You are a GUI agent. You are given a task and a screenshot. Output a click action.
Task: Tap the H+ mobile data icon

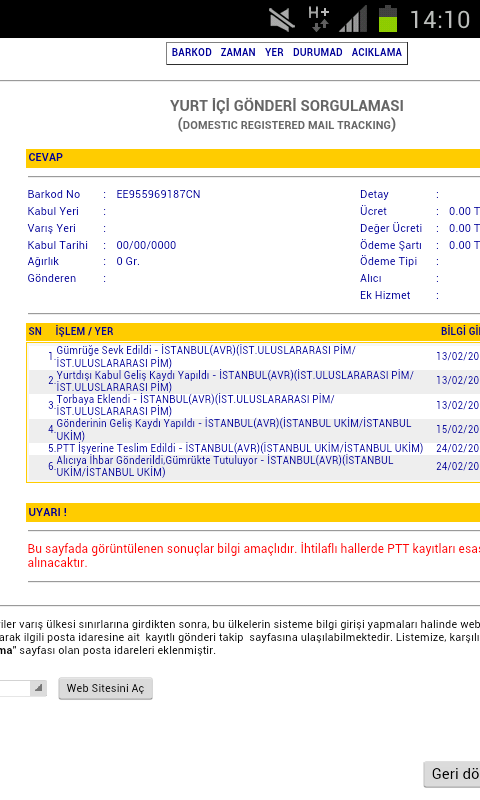(319, 19)
